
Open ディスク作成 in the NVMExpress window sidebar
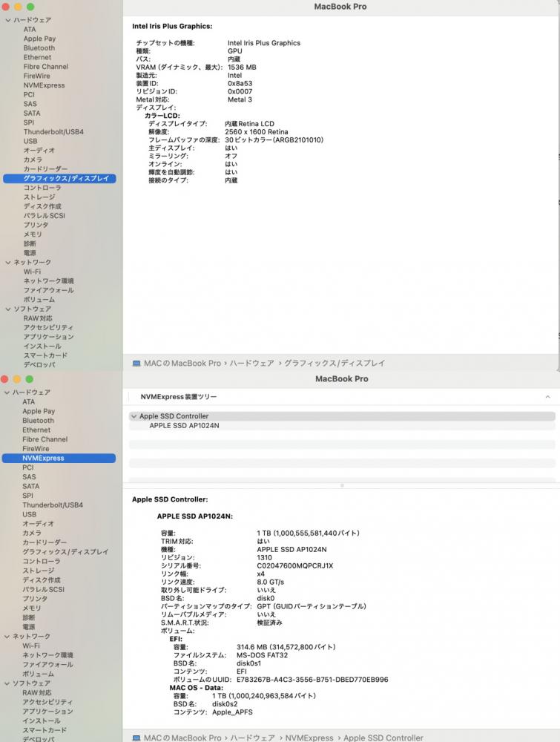pyautogui.click(x=41, y=580)
